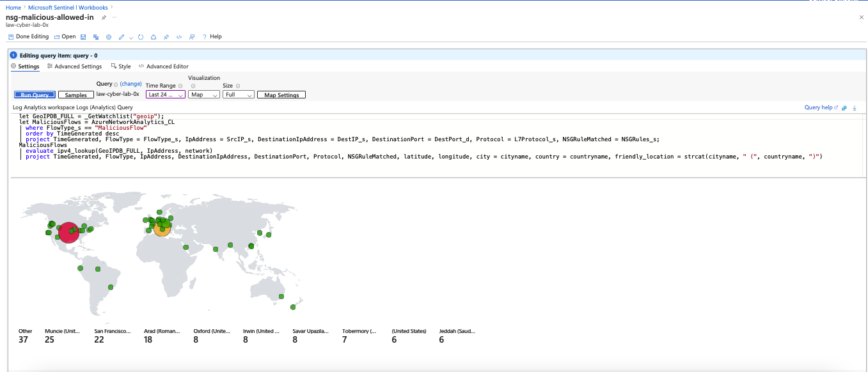This screenshot has width=868, height=372.
Task: Select the Arad (Romania) 18 metric
Action: (162, 336)
